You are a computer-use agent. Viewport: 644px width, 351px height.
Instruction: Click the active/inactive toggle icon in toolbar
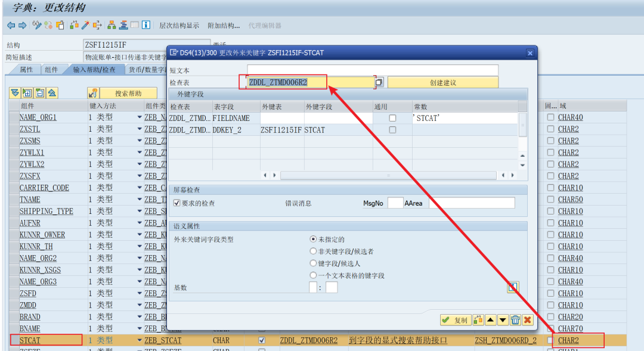48,26
